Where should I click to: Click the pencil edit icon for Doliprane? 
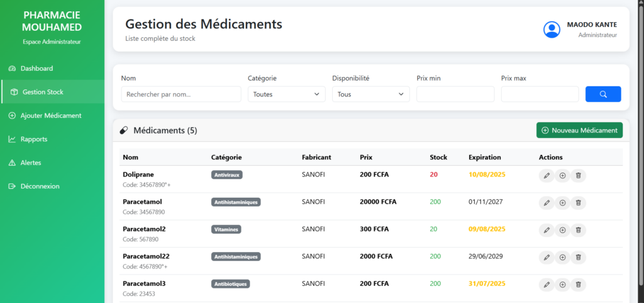pos(547,176)
